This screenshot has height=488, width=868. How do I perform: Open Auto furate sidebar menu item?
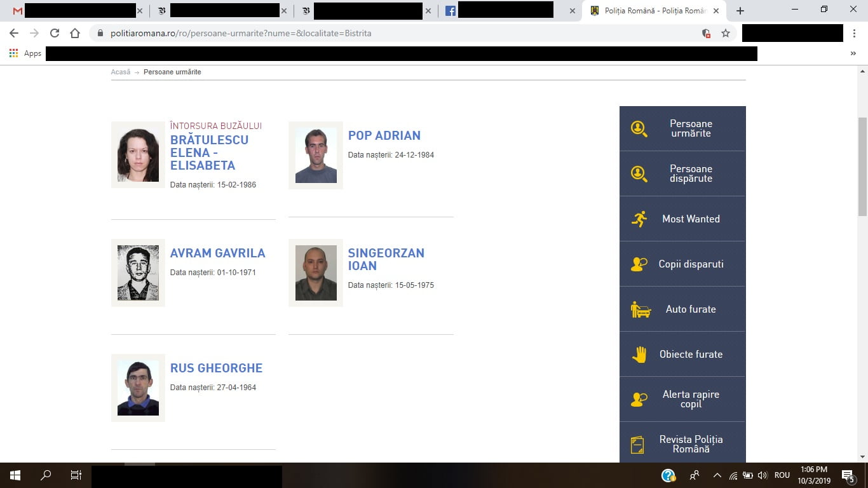click(x=682, y=309)
